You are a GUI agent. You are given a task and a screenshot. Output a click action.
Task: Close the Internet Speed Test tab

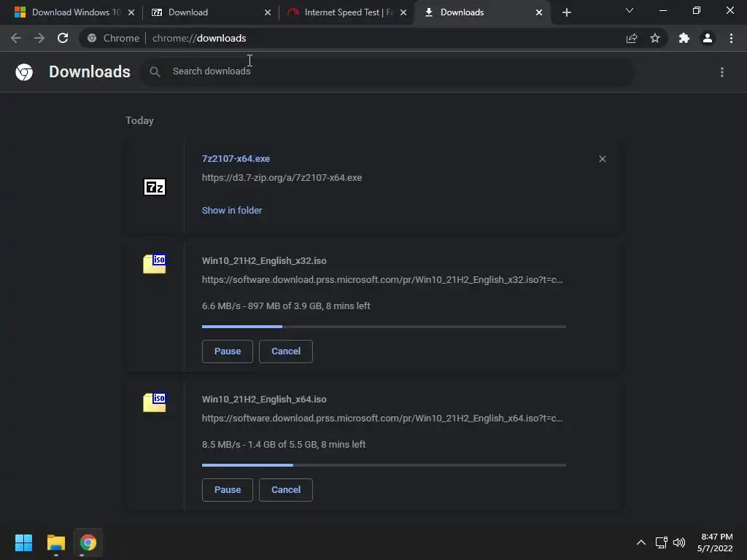click(403, 12)
